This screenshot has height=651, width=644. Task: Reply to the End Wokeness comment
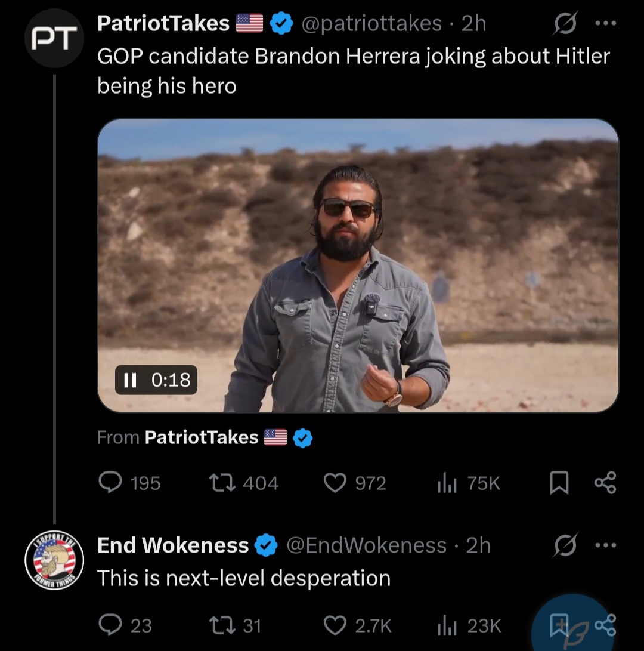pyautogui.click(x=110, y=625)
